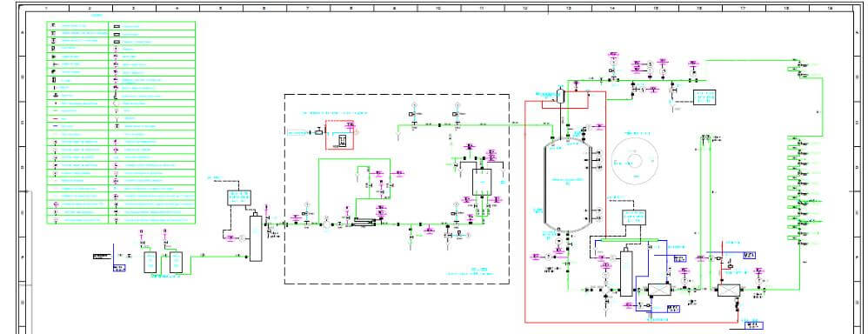Click the small separator vessel above the tank

(x=561, y=97)
